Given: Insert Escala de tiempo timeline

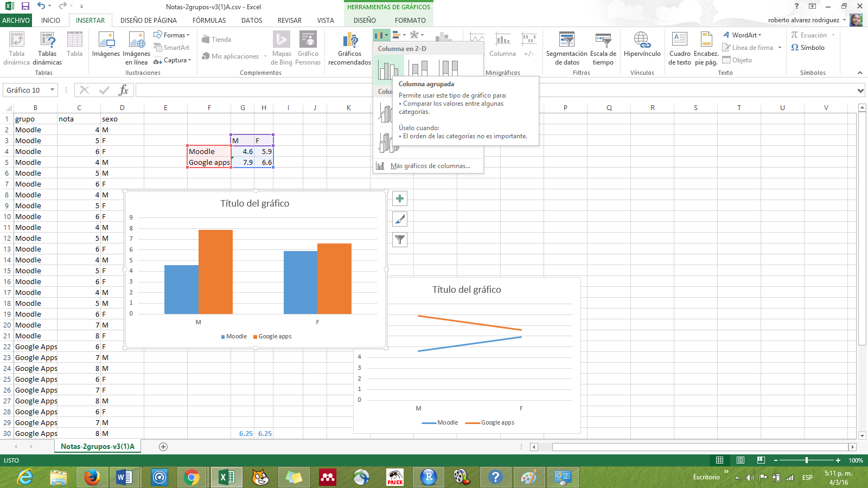Looking at the screenshot, I should tap(603, 49).
